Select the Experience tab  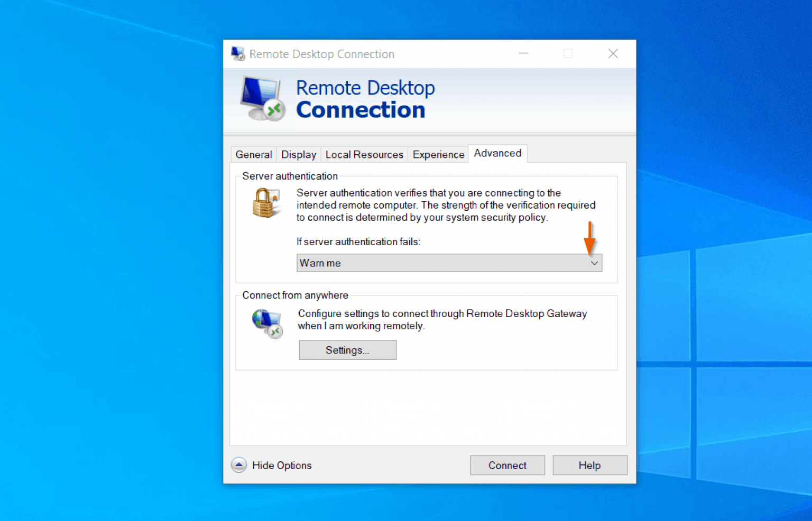438,154
